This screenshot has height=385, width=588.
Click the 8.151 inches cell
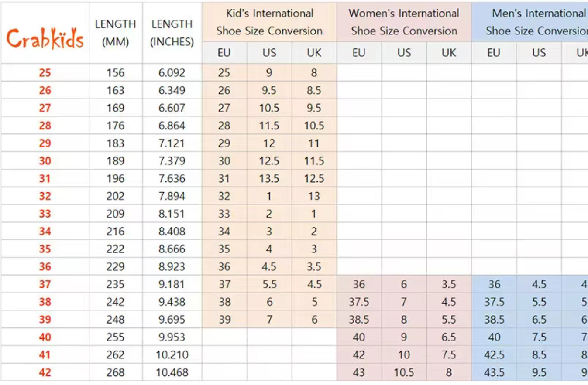(172, 214)
